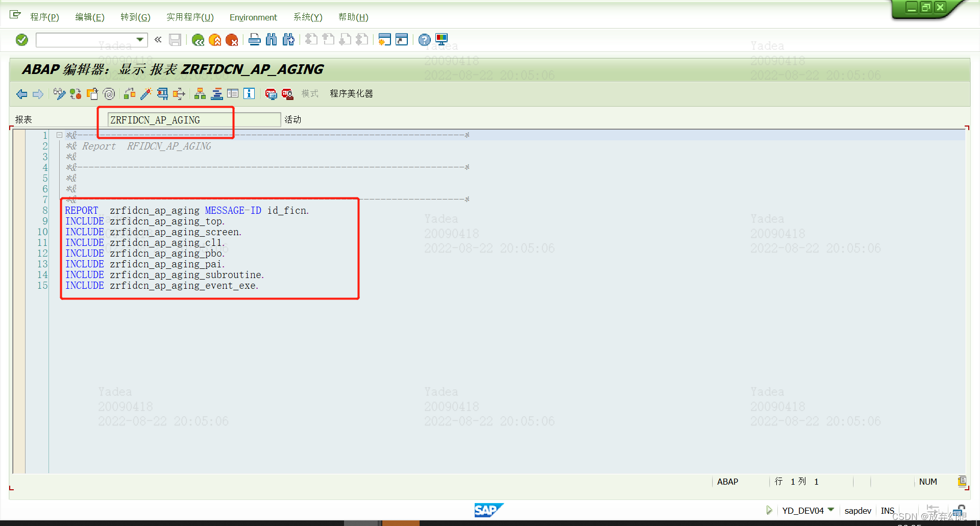Click the create new session icon
Viewport: 980px width, 526px height.
click(x=384, y=40)
